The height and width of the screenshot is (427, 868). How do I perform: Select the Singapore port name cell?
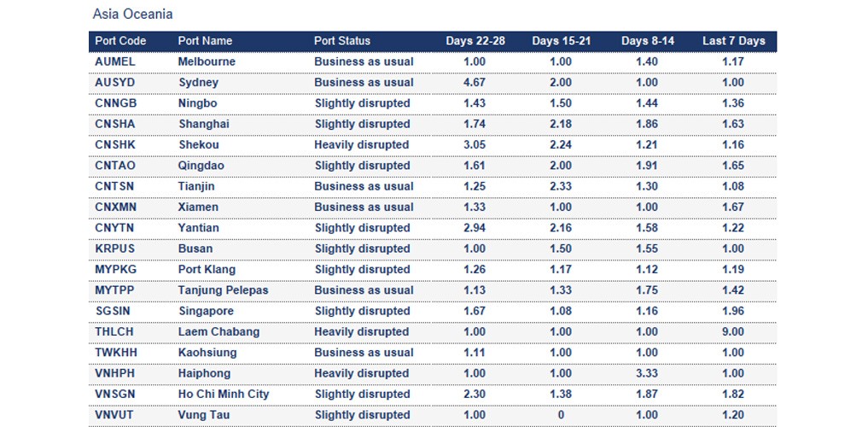click(x=206, y=311)
